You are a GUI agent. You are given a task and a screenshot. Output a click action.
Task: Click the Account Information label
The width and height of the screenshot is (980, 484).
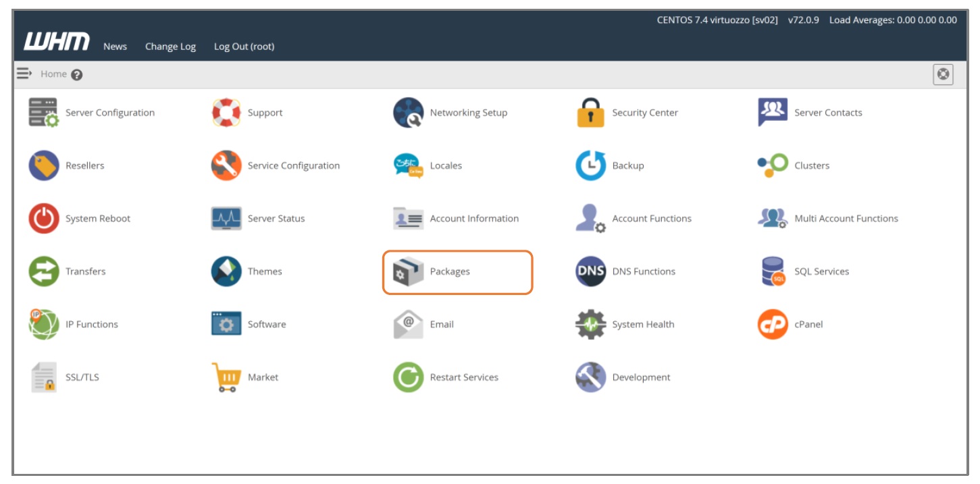pyautogui.click(x=474, y=219)
